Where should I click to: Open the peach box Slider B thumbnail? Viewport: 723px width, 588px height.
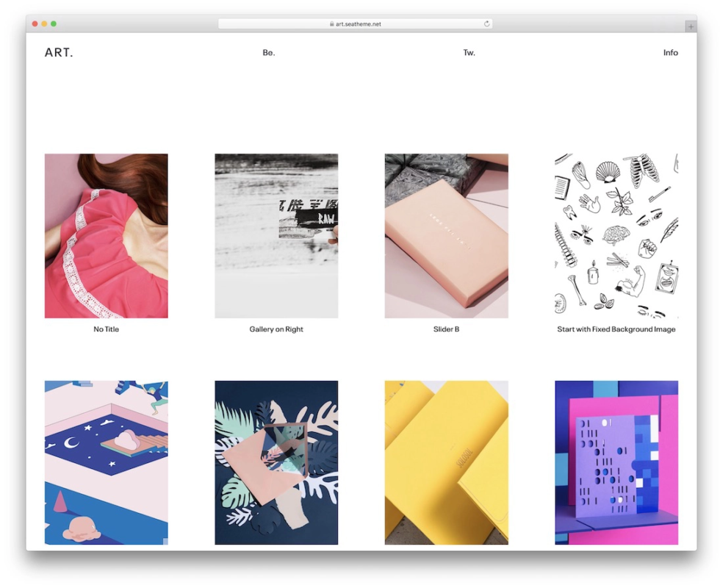(x=446, y=236)
